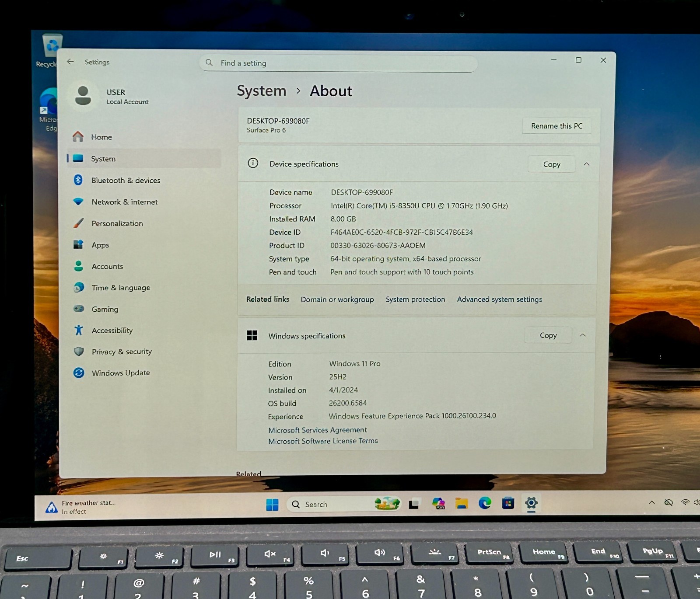
Task: Click the Accounts person icon
Action: [79, 266]
